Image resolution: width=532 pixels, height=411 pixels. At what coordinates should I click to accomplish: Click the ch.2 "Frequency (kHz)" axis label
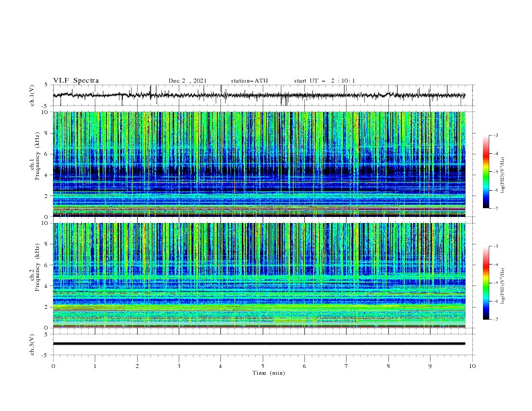(38, 267)
